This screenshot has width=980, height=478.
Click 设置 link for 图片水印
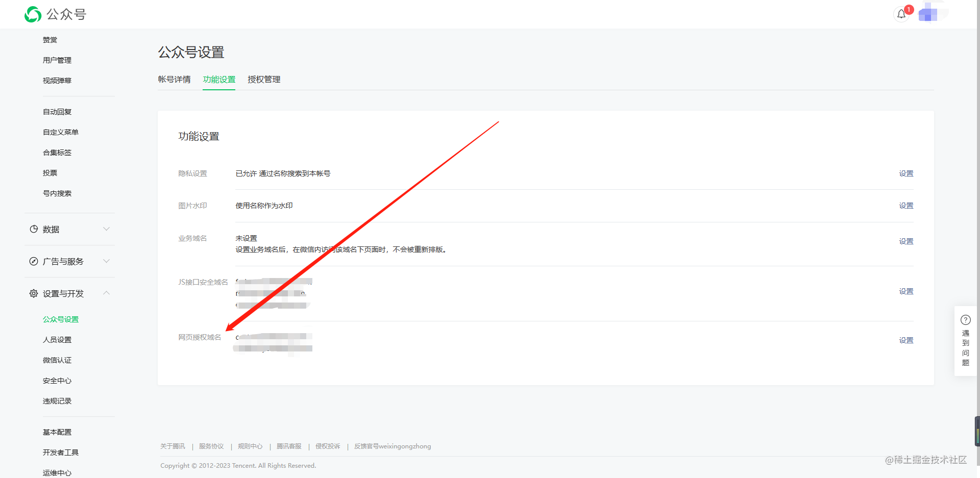coord(906,206)
